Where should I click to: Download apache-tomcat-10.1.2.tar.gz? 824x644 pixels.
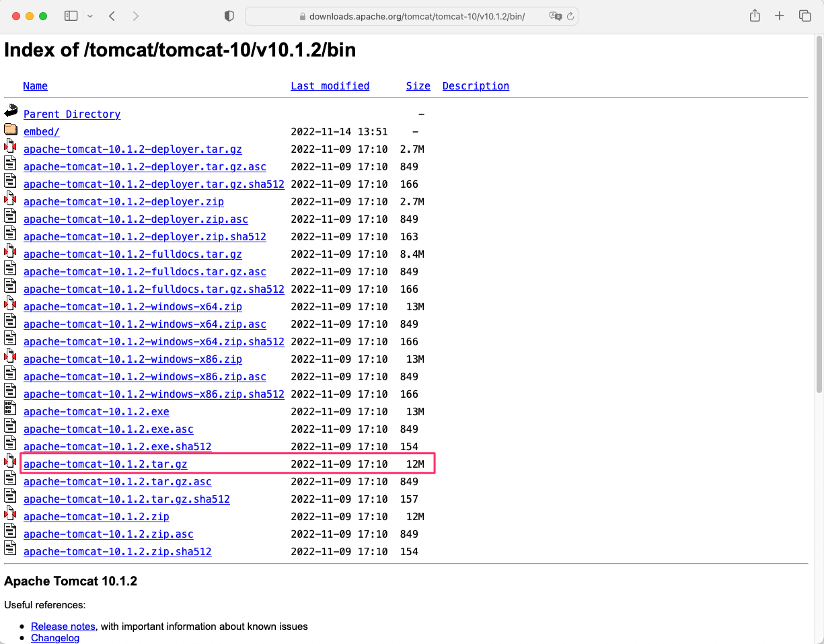(x=106, y=464)
